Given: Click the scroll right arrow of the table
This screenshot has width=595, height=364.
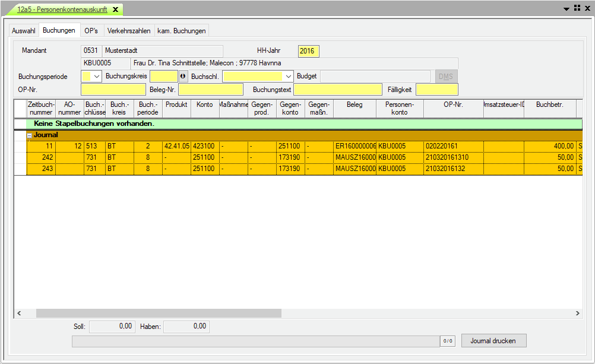Looking at the screenshot, I should (x=578, y=313).
